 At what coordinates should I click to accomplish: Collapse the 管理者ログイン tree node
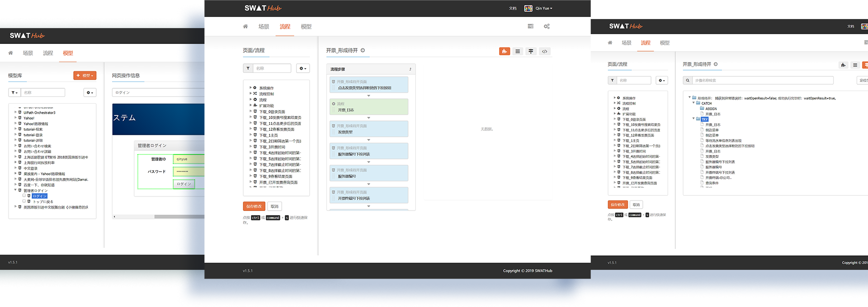coord(15,190)
